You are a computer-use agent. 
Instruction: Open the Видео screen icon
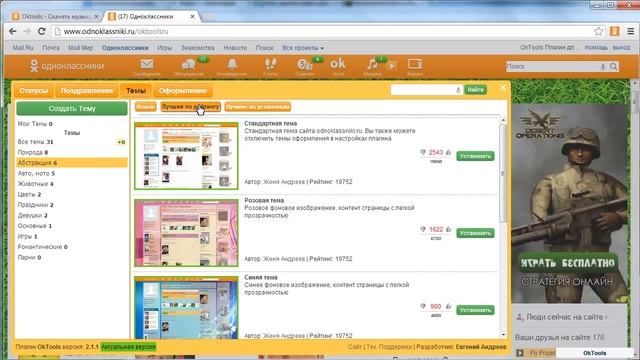[x=415, y=64]
